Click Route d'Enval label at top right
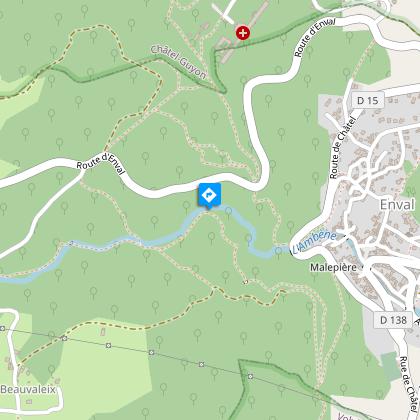This screenshot has width=420, height=420. coord(314,37)
